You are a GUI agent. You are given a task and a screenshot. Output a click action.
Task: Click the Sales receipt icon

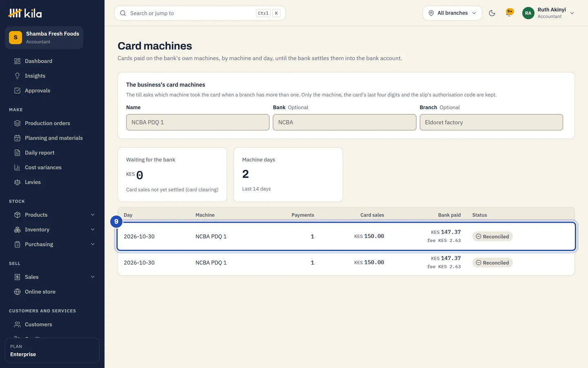tap(17, 277)
